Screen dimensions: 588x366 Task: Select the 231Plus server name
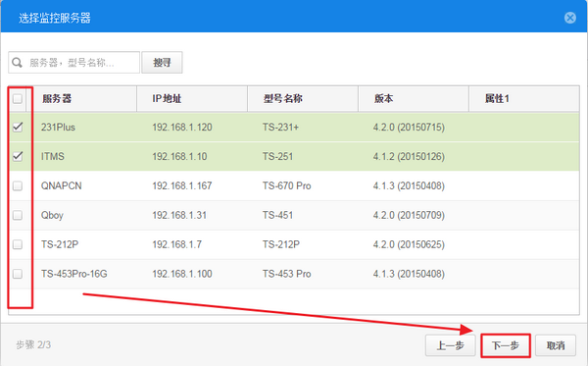[58, 128]
